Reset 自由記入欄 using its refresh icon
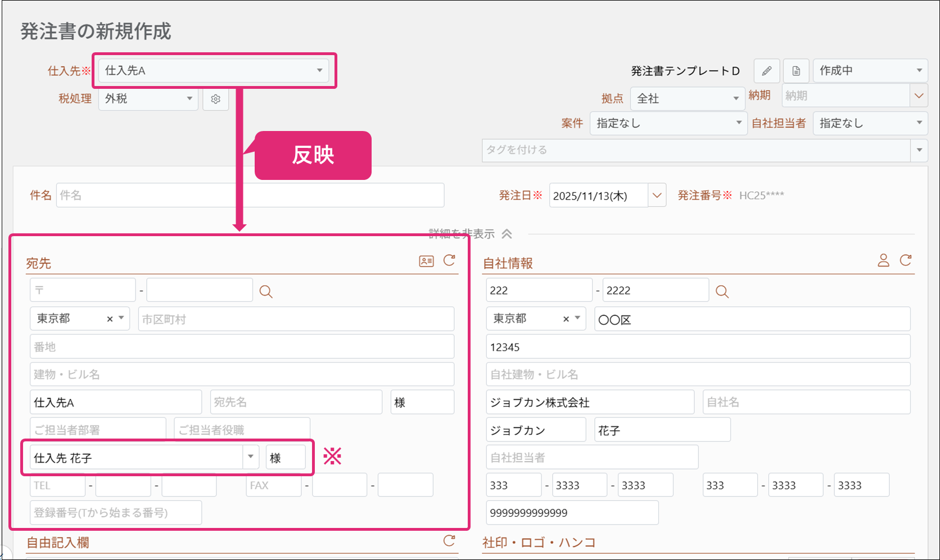Screen dimensions: 940x560 point(449,541)
